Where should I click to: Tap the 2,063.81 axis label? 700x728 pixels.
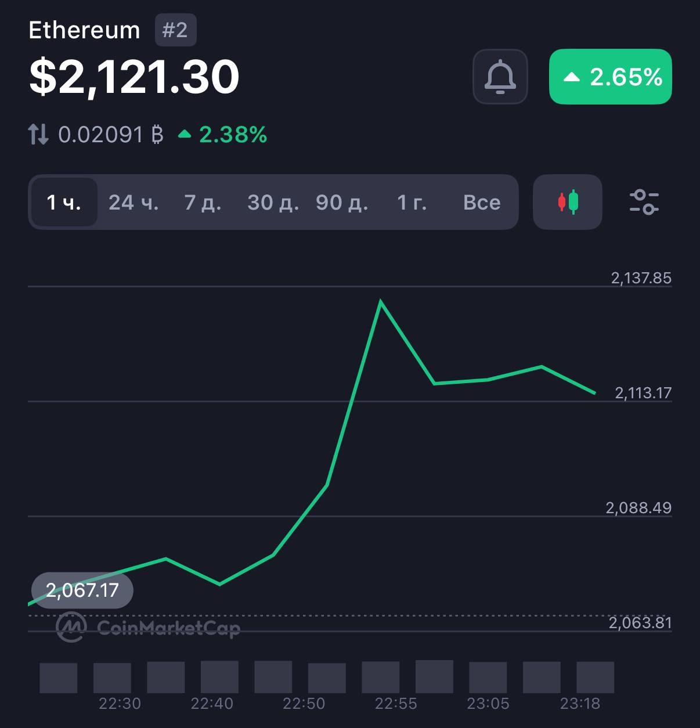640,623
